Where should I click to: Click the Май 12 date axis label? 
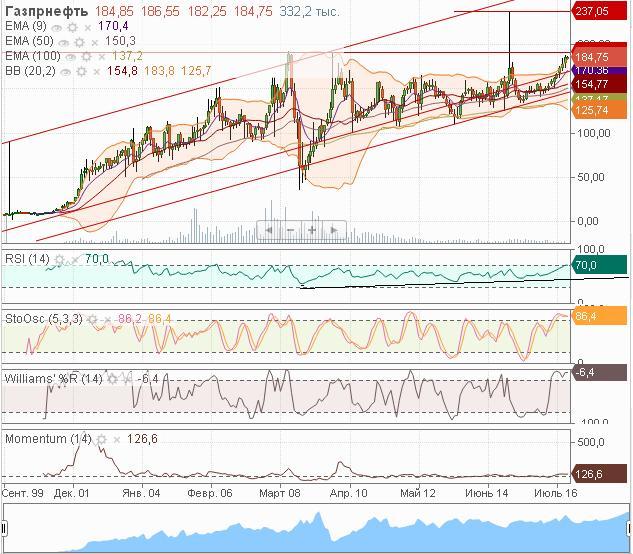point(418,493)
